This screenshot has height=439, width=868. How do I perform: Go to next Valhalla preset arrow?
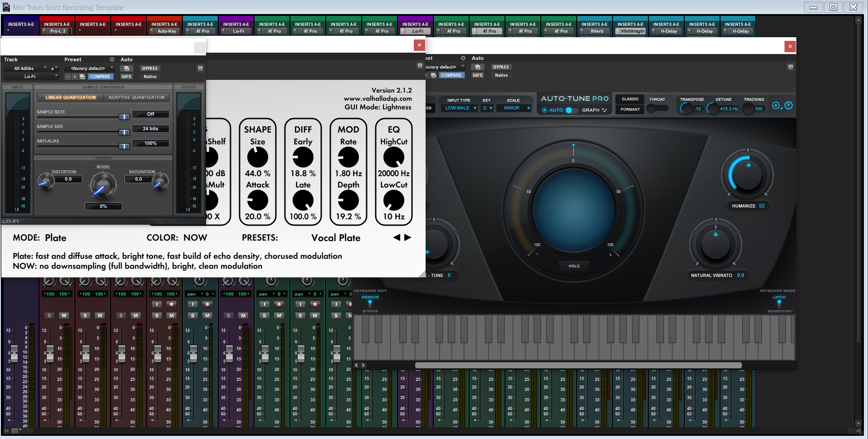click(407, 237)
